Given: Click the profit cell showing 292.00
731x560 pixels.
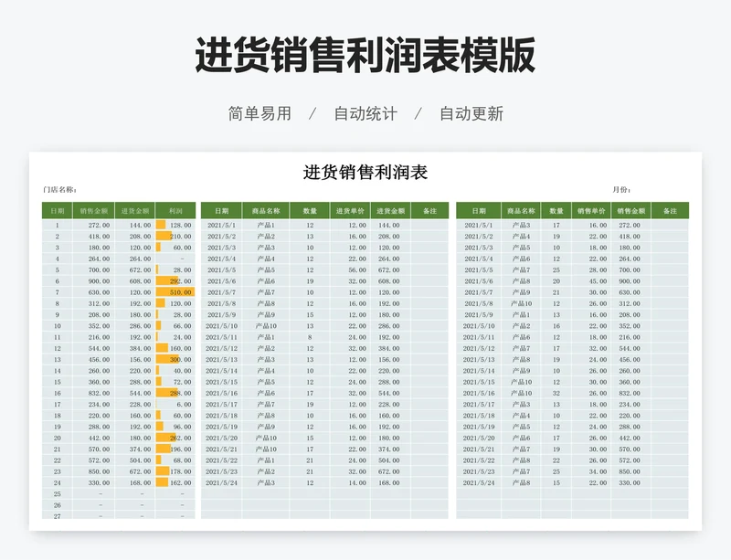Looking at the screenshot, I should [175, 281].
